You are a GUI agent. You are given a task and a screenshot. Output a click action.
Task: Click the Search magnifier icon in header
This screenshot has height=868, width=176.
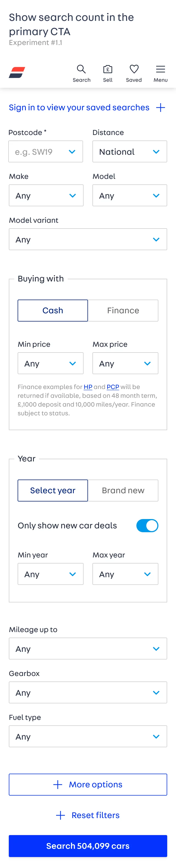(x=81, y=69)
